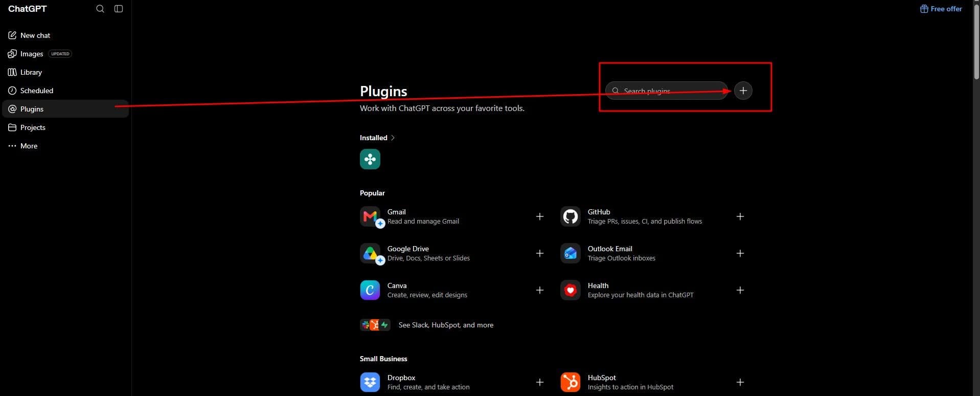The image size is (980, 396).
Task: Click the Dropbox logo icon
Action: click(370, 382)
